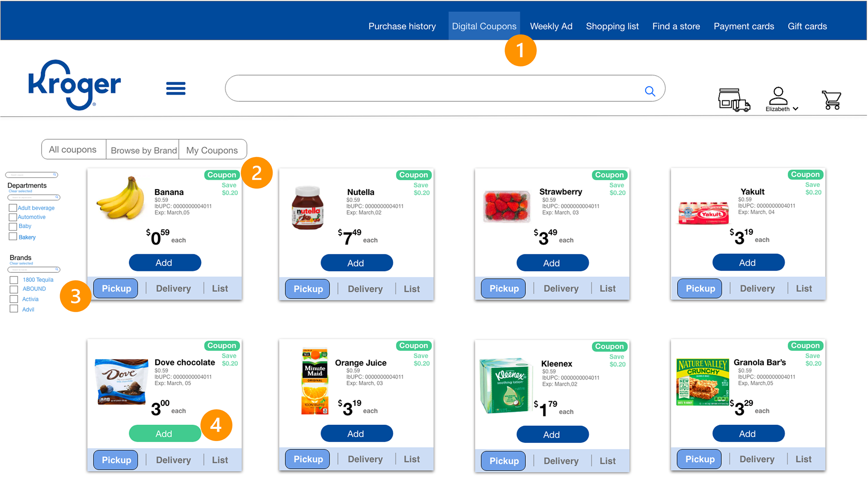Select Delivery on the Granola Bar's card
This screenshot has height=489, width=868.
(757, 459)
